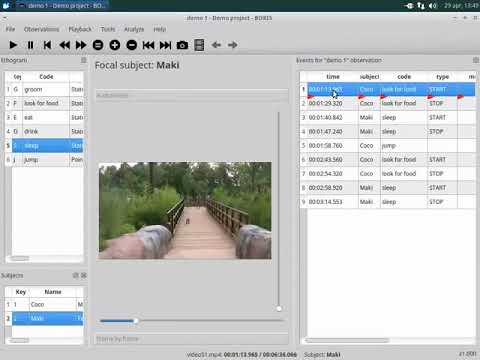Viewport: 480px width, 360px height.
Task: Click the clock in the top panel
Action: tap(461, 6)
